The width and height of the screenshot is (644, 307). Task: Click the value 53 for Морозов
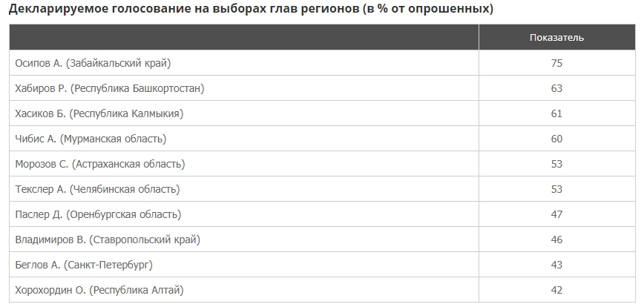(556, 164)
